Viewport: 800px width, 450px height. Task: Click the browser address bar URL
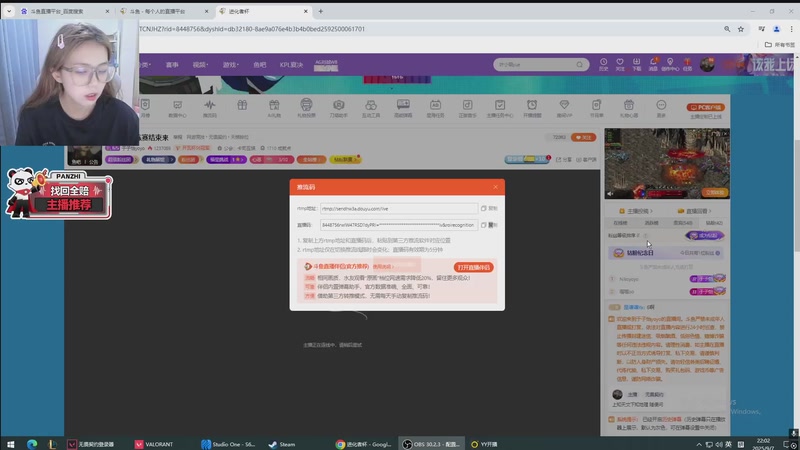(x=252, y=29)
